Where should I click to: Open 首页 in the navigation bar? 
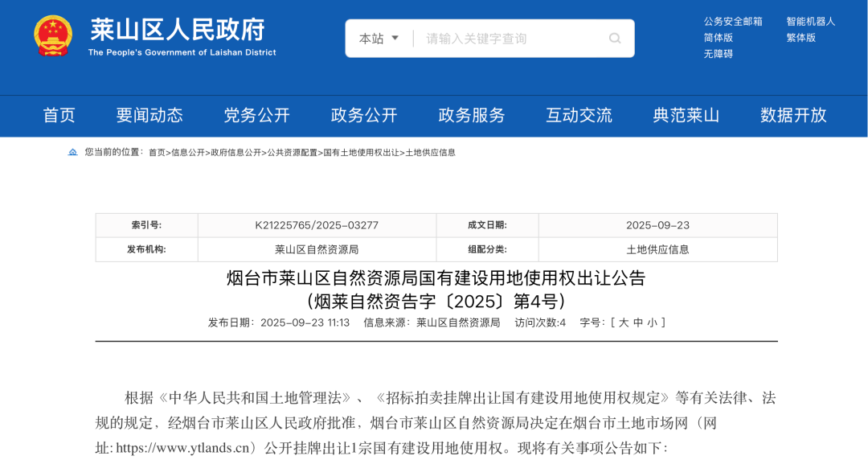59,115
